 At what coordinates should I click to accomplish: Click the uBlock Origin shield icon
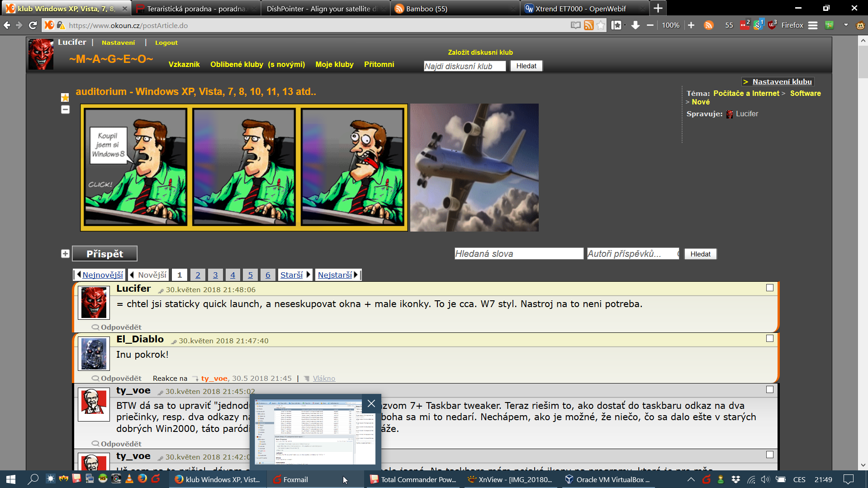tap(772, 25)
